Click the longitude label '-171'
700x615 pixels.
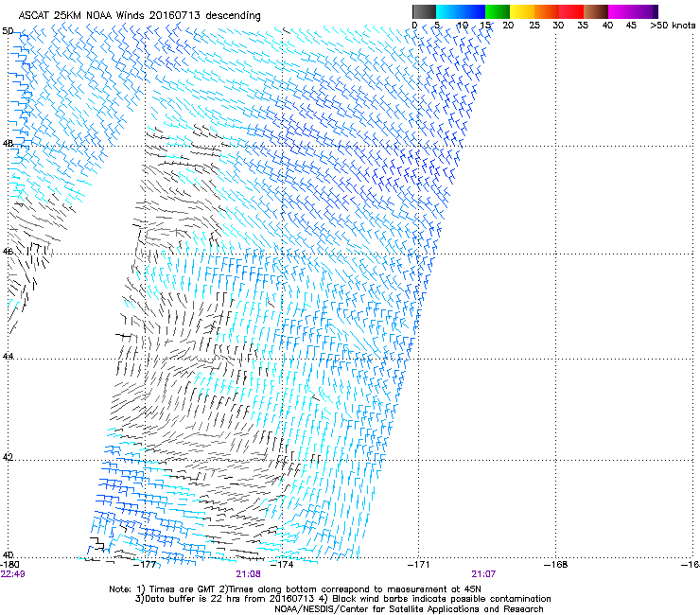click(x=419, y=565)
